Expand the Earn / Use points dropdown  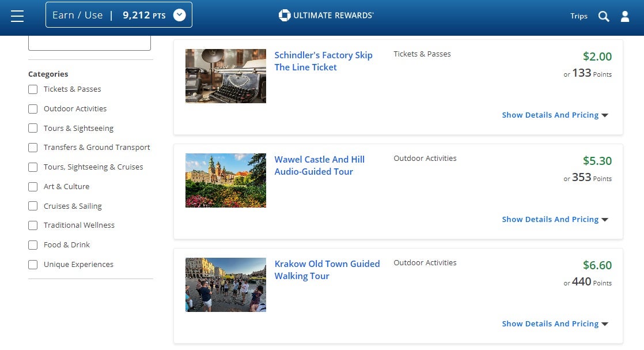click(x=180, y=15)
